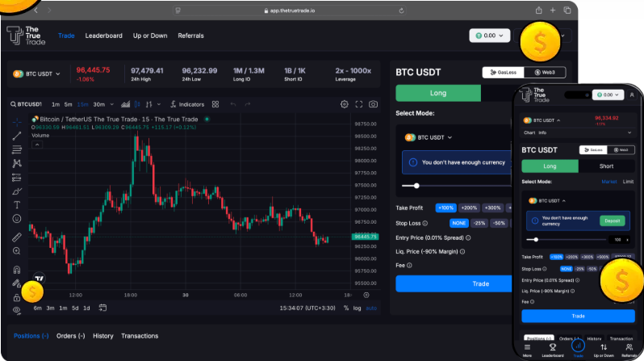The width and height of the screenshot is (644, 361).
Task: Switch to History tab below the chart
Action: (102, 336)
